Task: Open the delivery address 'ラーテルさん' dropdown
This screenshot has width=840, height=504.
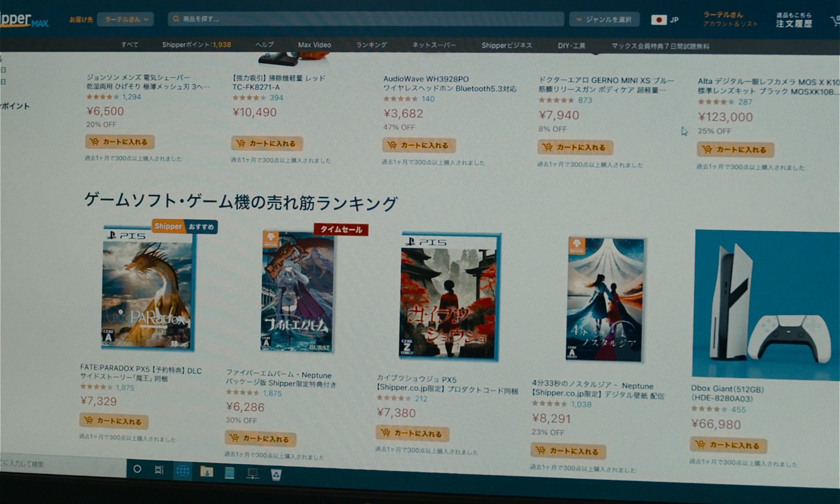Action: pyautogui.click(x=126, y=20)
